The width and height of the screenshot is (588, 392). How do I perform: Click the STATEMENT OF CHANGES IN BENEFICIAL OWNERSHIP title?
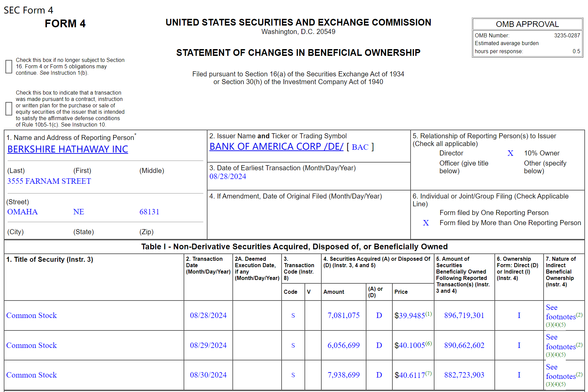coord(298,53)
